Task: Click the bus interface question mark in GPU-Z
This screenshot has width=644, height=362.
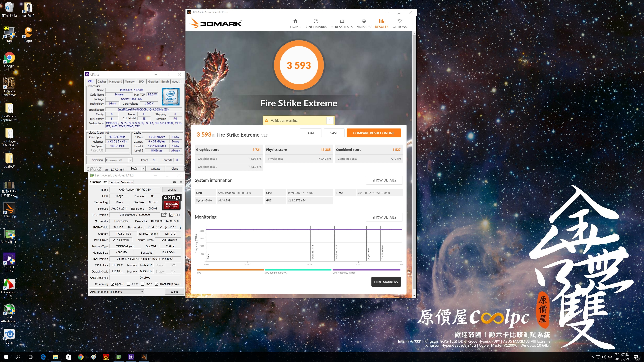Action: [180, 227]
